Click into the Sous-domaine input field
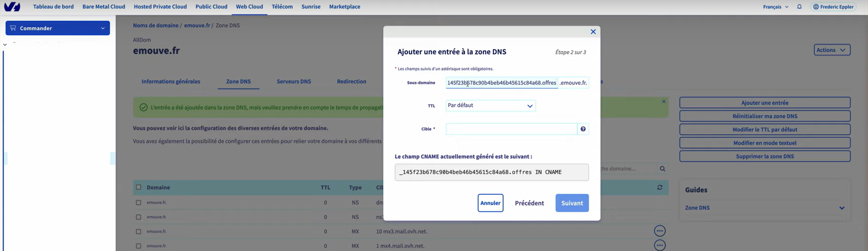This screenshot has height=251, width=868. click(x=502, y=83)
